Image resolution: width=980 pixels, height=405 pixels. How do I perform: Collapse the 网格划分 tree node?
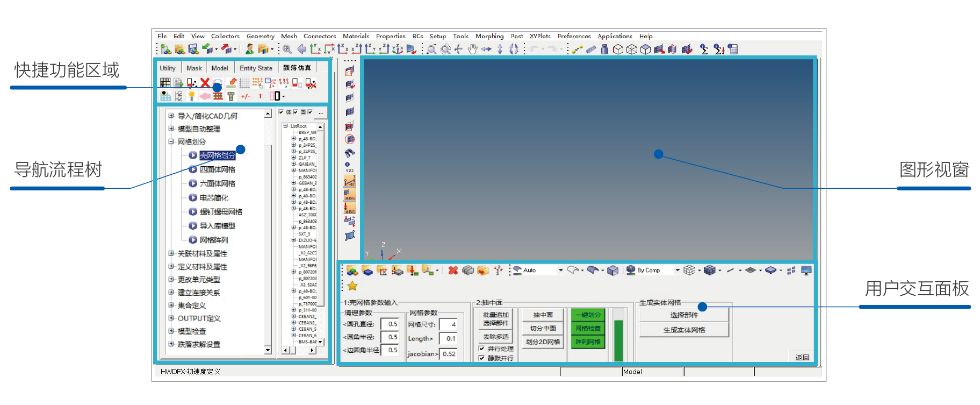[171, 141]
